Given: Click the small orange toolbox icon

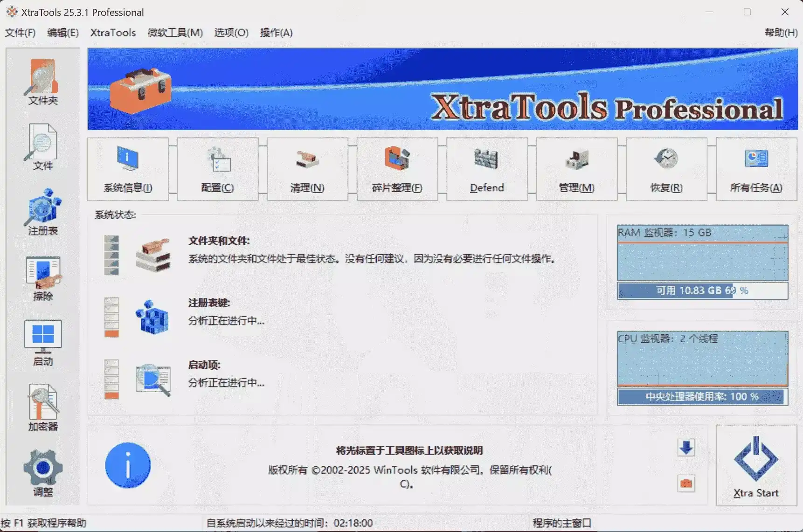Looking at the screenshot, I should pos(686,484).
